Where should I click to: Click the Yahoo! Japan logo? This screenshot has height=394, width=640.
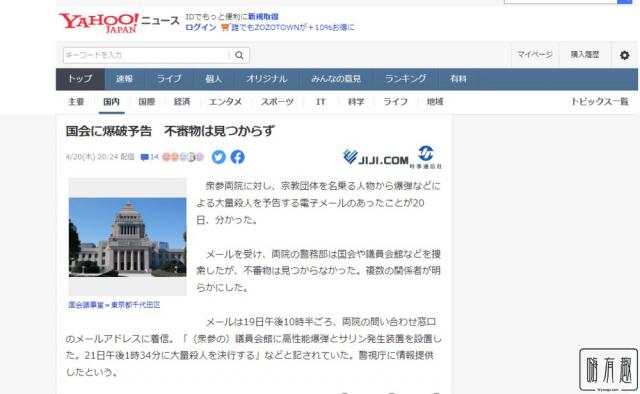click(x=98, y=22)
